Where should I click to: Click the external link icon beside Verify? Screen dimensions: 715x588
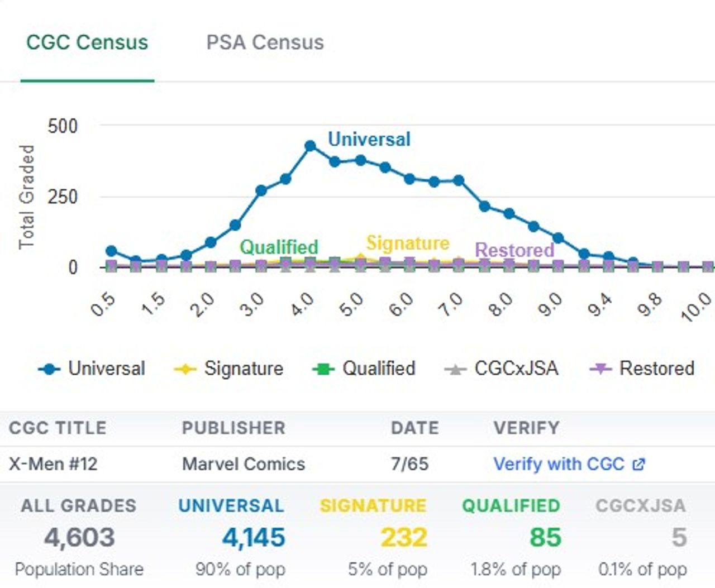tap(638, 464)
